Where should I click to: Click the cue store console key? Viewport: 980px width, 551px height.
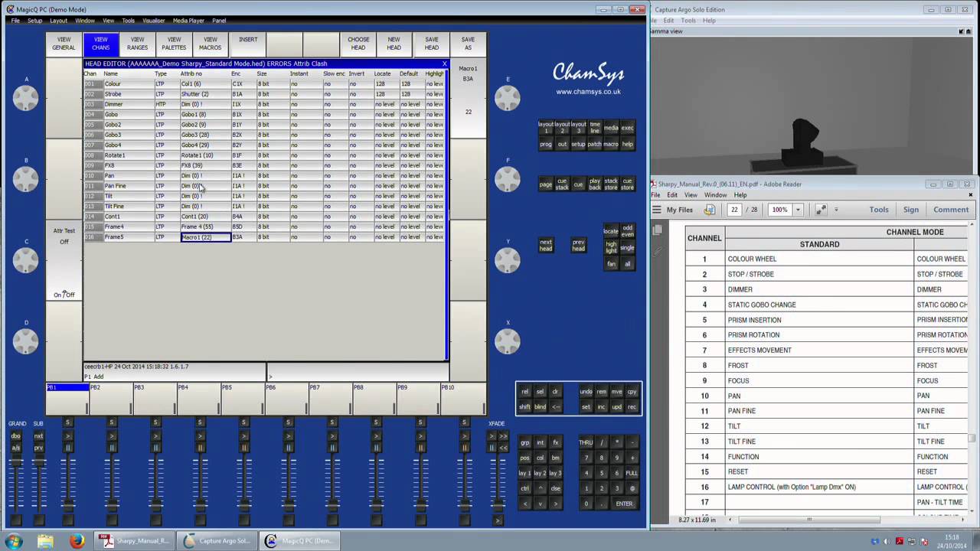click(x=627, y=184)
